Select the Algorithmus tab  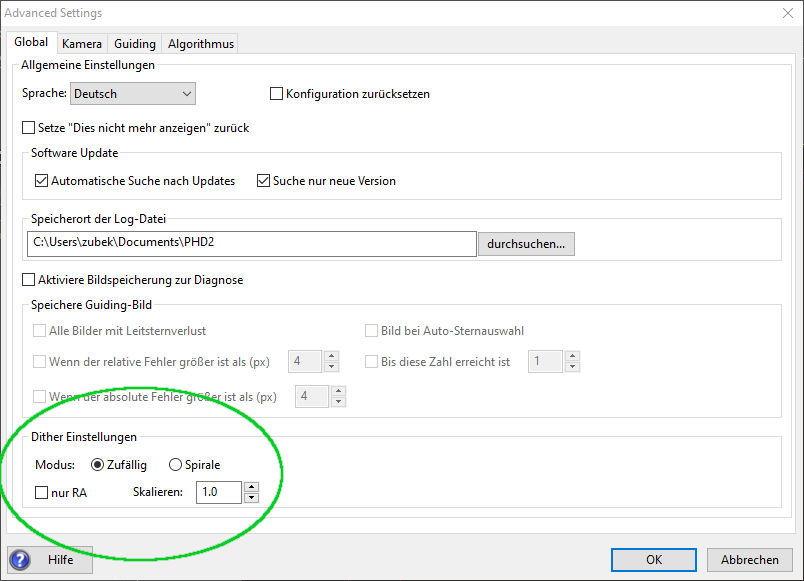click(x=200, y=44)
